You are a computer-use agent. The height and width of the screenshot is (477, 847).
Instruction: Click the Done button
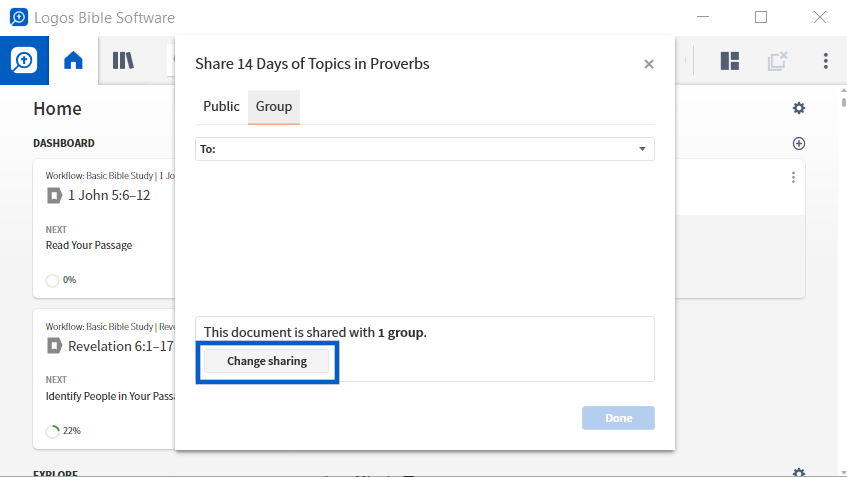click(618, 418)
